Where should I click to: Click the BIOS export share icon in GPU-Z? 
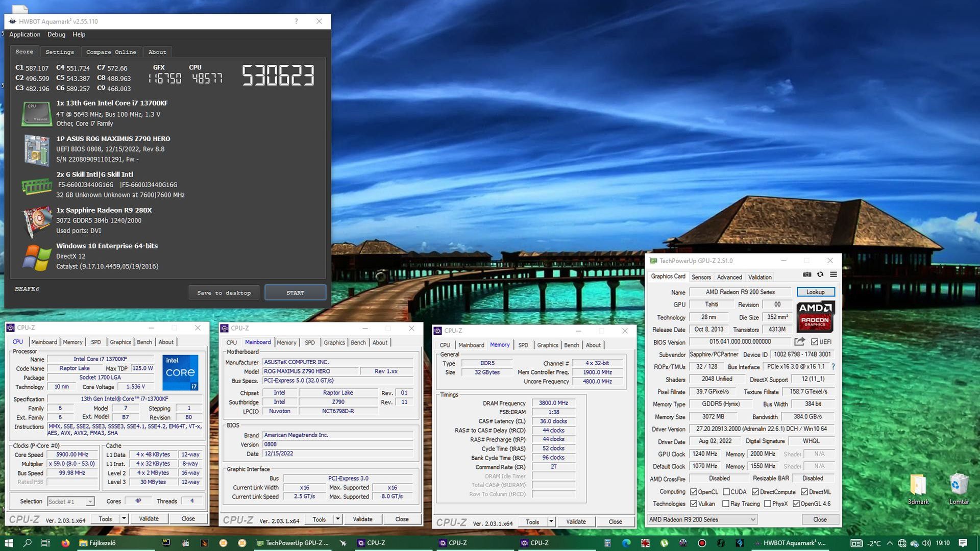[x=799, y=342]
